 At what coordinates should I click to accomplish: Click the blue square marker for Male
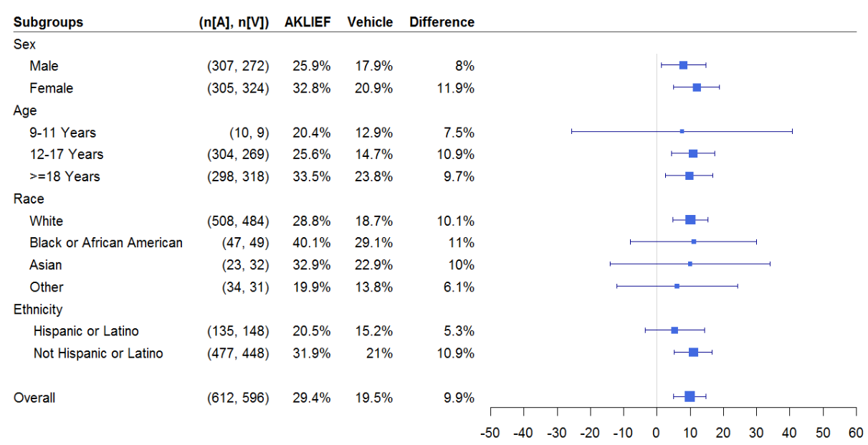click(x=683, y=65)
